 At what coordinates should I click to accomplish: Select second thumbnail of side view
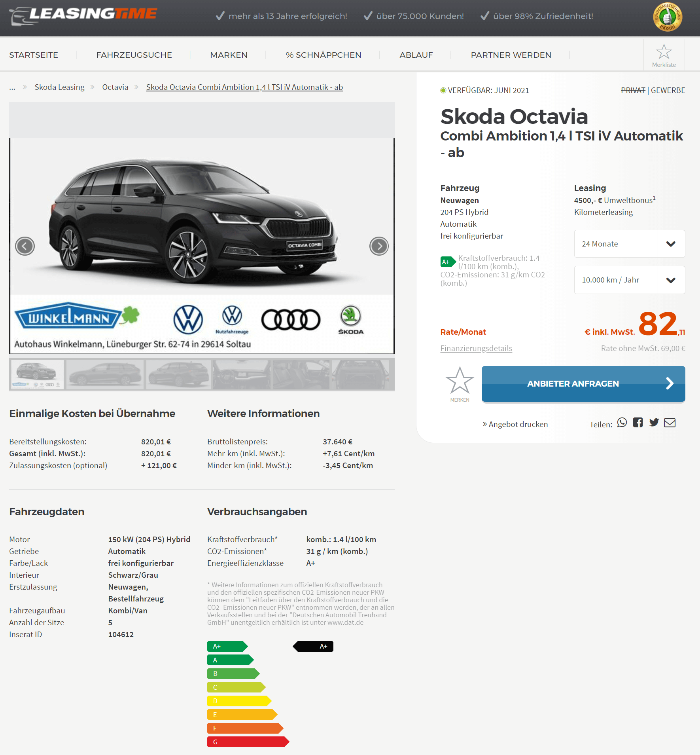click(105, 374)
